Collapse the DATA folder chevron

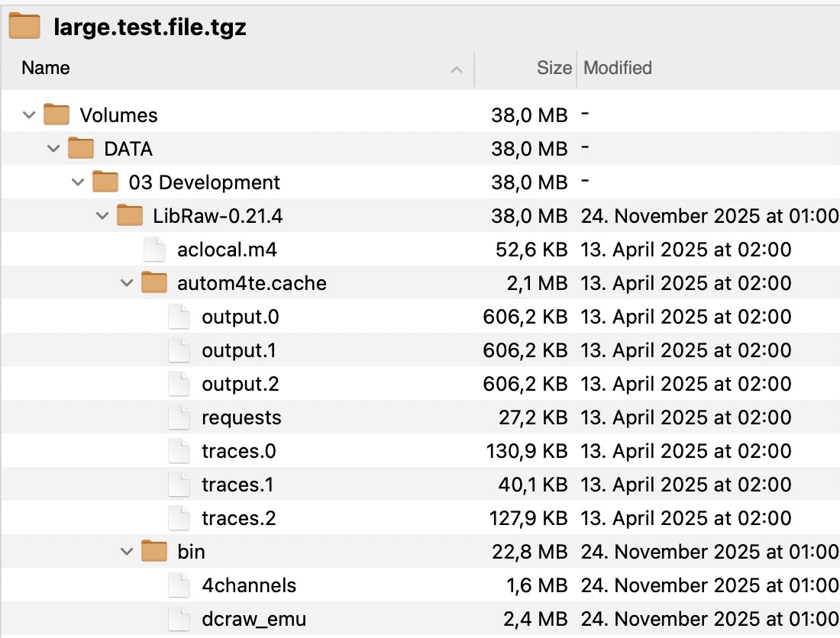coord(53,148)
